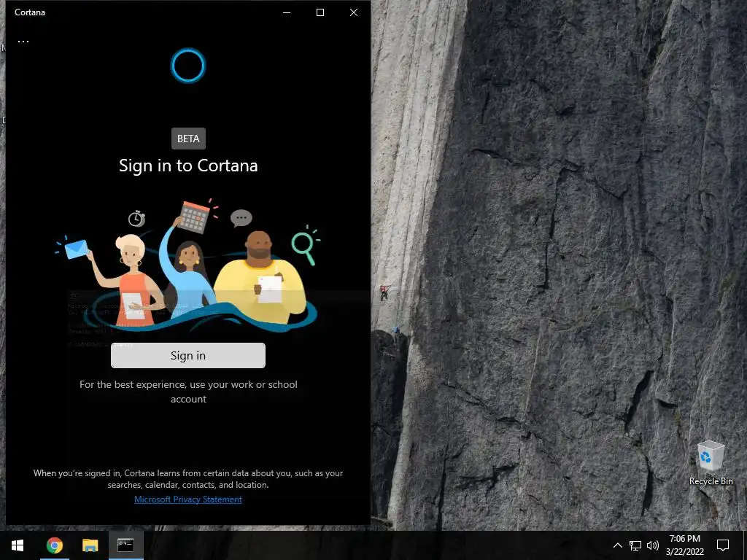
Task: Open the clock showing 7:06 PM
Action: point(684,545)
